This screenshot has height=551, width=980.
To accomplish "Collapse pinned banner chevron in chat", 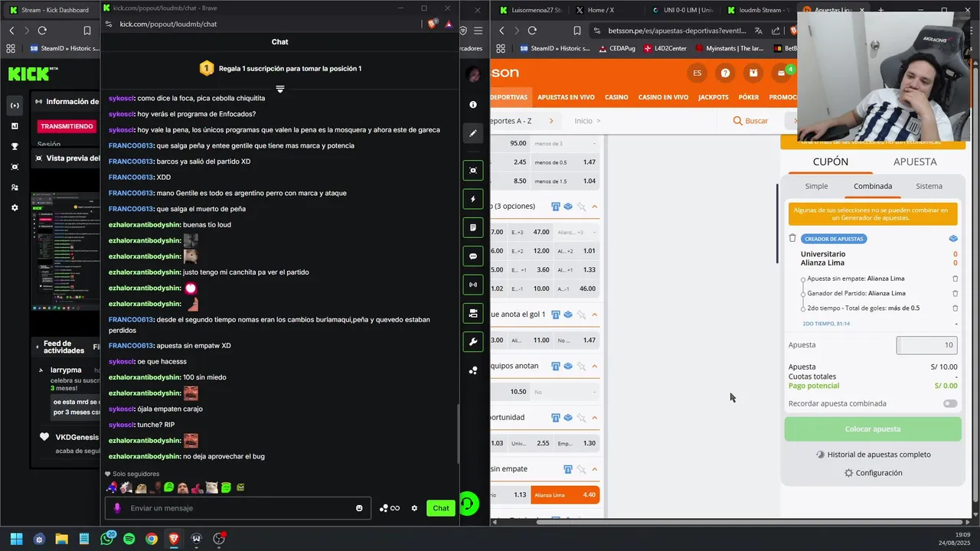I will coord(280,90).
